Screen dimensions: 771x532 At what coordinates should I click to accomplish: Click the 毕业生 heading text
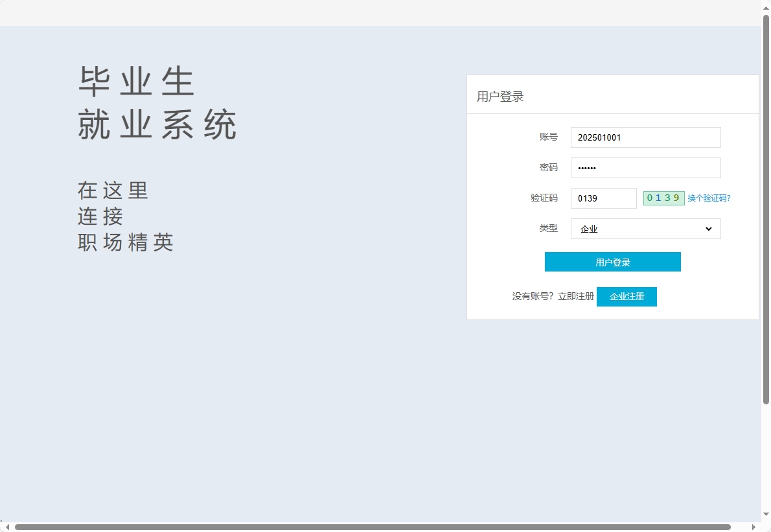point(136,79)
